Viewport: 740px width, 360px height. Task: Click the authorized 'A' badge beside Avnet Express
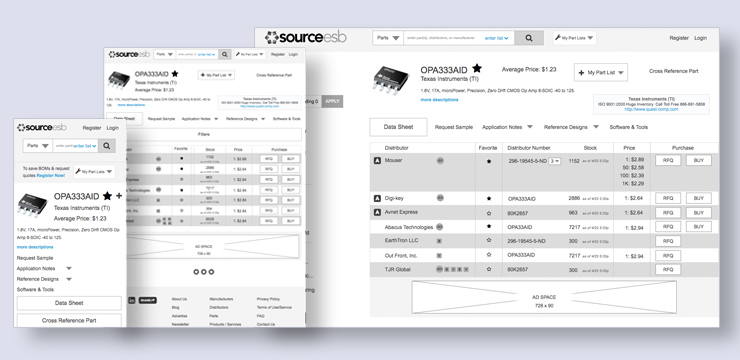coord(377,213)
